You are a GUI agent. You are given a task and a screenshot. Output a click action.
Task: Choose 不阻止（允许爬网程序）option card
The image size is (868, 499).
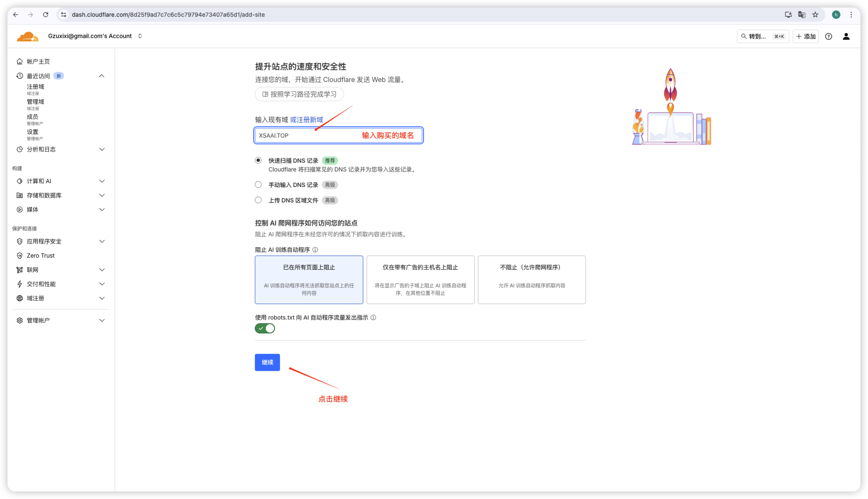coord(532,279)
